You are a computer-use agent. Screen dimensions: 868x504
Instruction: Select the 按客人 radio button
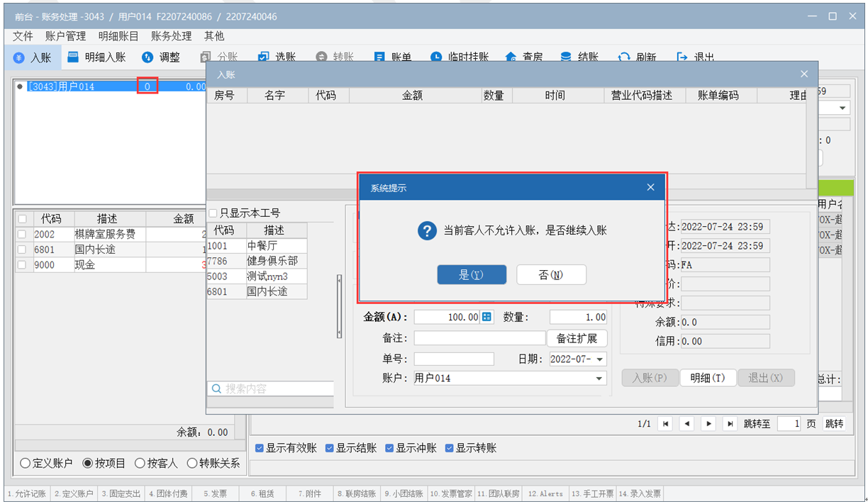click(140, 464)
